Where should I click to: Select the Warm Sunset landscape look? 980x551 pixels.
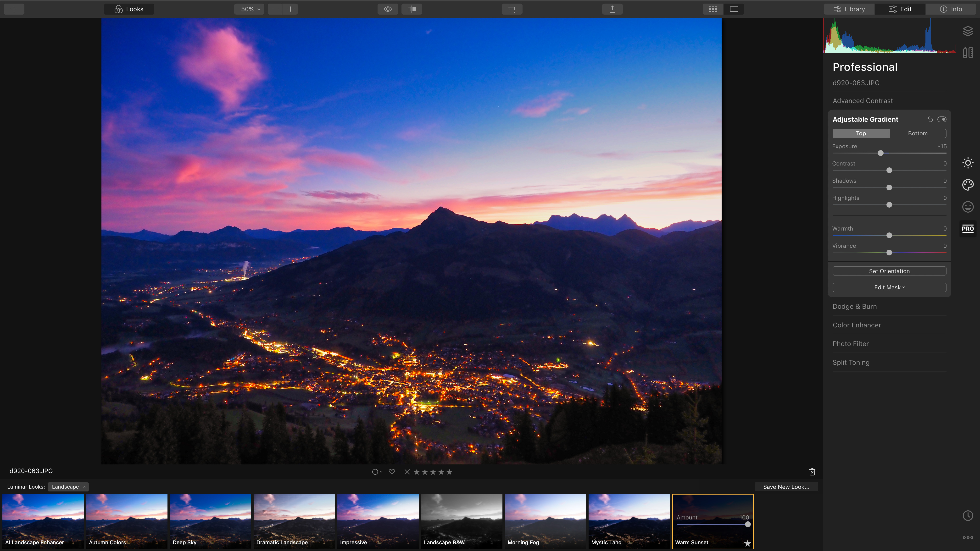712,521
